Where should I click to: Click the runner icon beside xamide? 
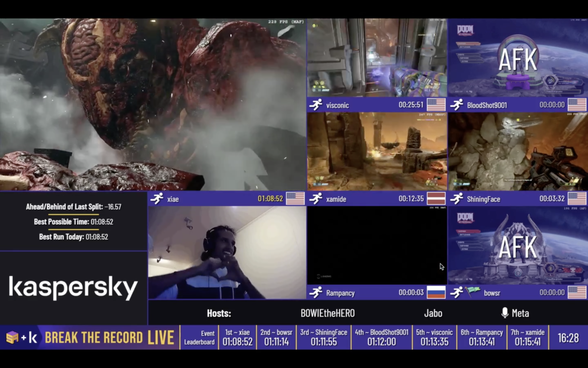tap(316, 199)
